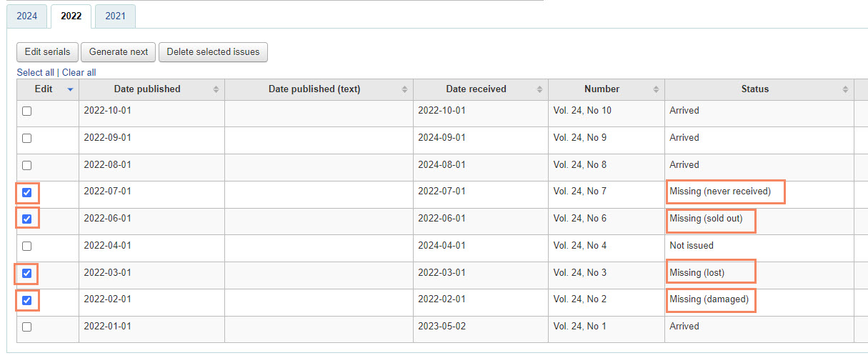Click the Clear all link
Screen dimensions: 868x358
pos(79,72)
